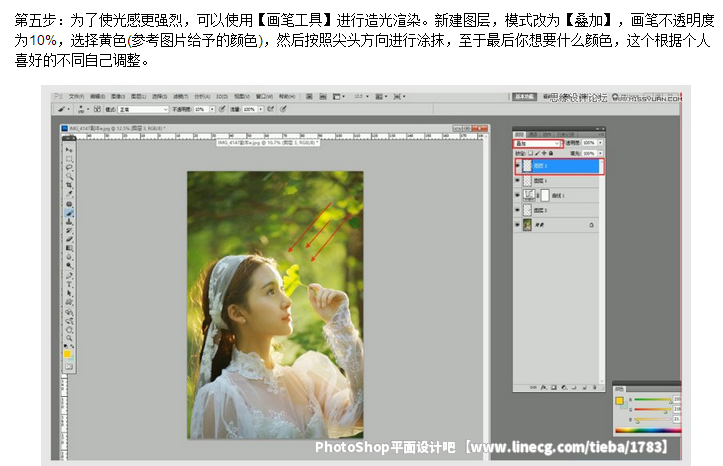This screenshot has height=466, width=723.
Task: Select the Type tool
Action: tap(69, 284)
